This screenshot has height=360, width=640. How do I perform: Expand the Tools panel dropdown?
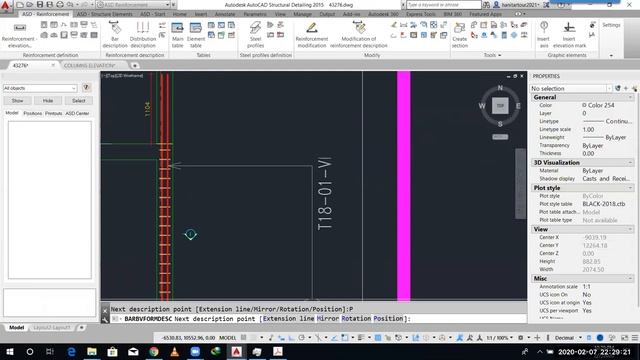[x=492, y=55]
